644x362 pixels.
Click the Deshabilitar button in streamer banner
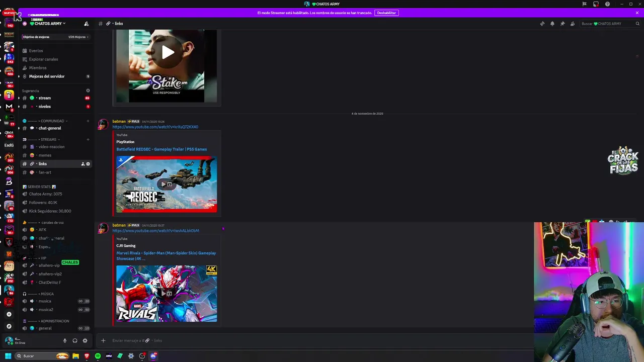(386, 13)
